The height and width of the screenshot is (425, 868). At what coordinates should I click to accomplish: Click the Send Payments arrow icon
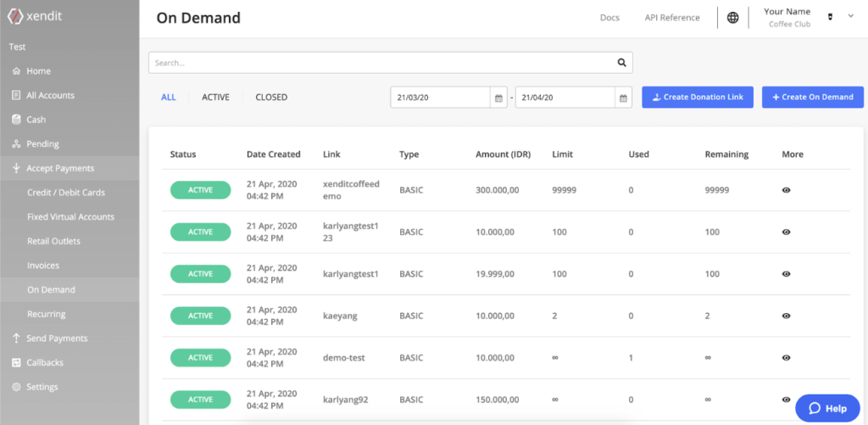pos(17,338)
